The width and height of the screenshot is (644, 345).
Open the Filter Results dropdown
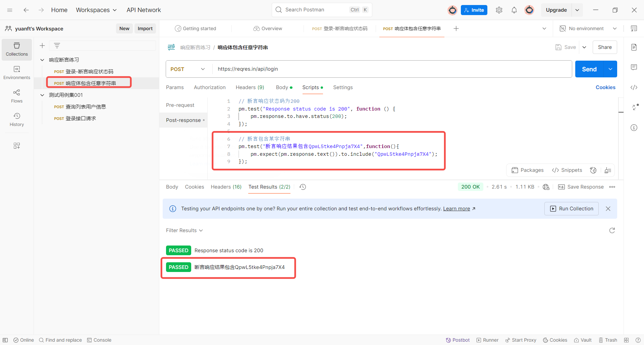coord(184,230)
